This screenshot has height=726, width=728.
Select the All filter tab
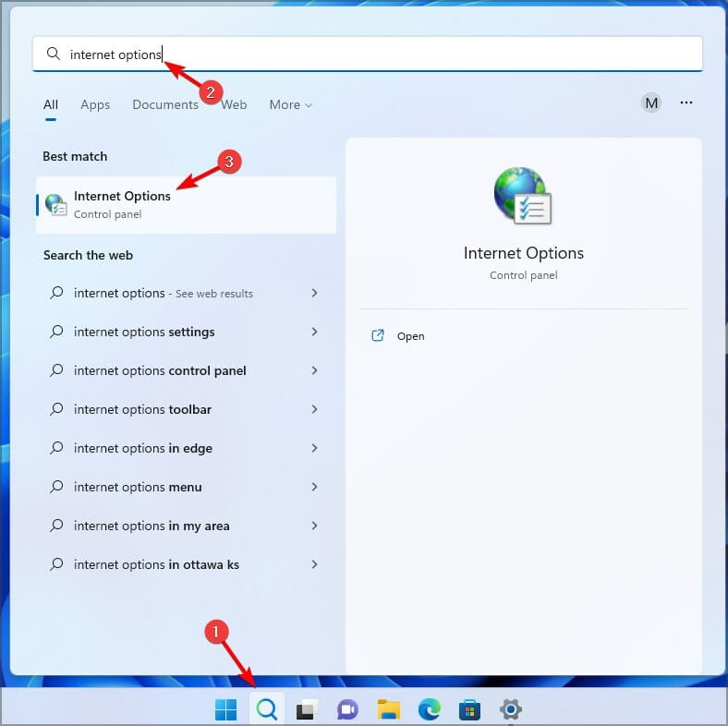tap(51, 105)
